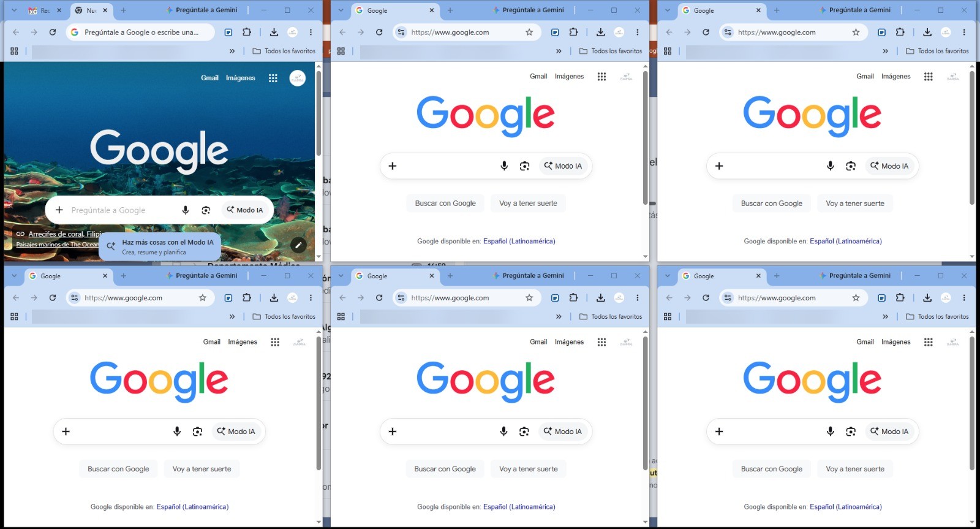This screenshot has width=980, height=529.
Task: Click the Extensions puzzle icon in bottom-middle window
Action: tap(573, 297)
